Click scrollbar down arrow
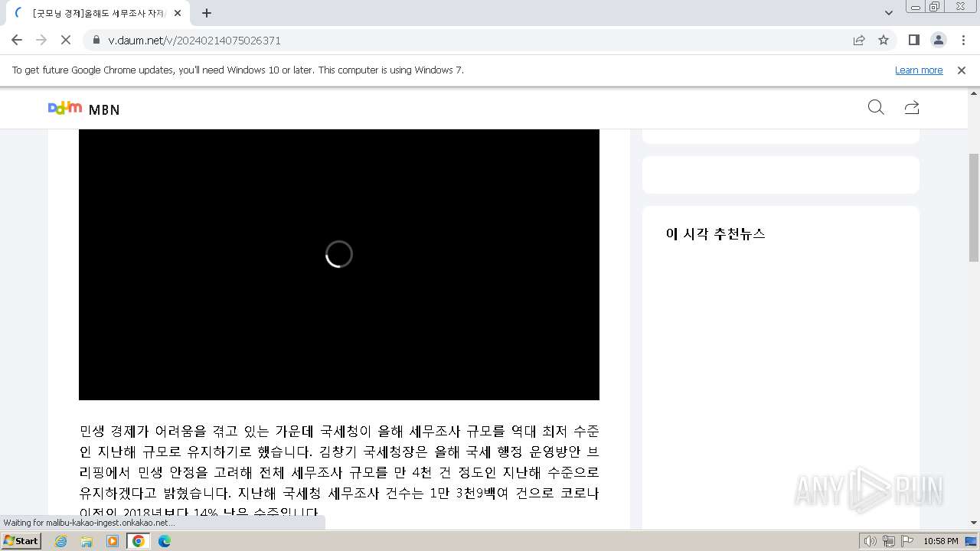The height and width of the screenshot is (551, 980). coord(974,523)
